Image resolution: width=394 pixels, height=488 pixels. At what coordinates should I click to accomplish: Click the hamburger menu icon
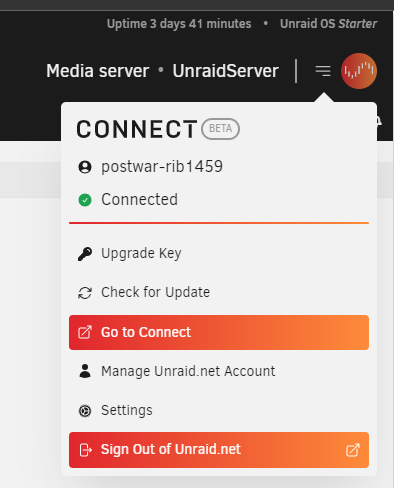pyautogui.click(x=323, y=71)
